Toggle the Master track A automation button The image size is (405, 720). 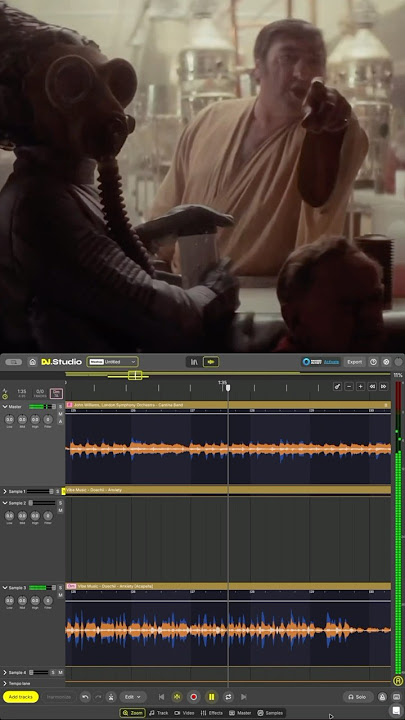point(60,421)
